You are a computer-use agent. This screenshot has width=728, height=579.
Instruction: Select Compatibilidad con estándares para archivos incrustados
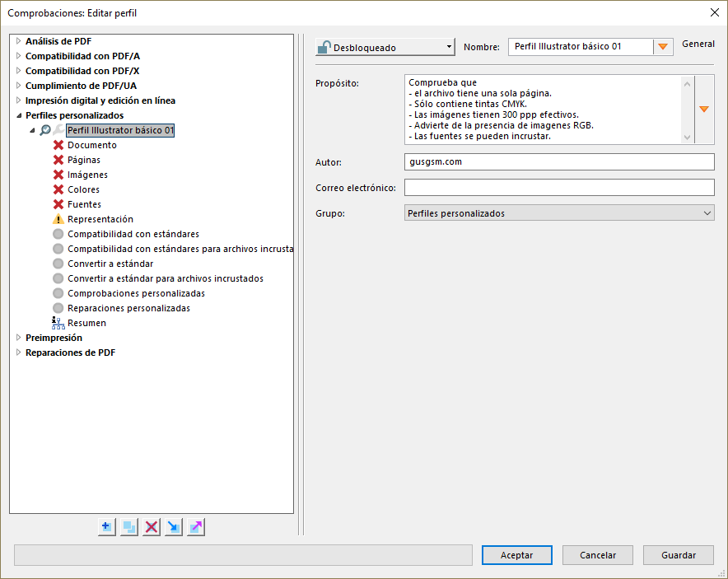click(x=180, y=249)
